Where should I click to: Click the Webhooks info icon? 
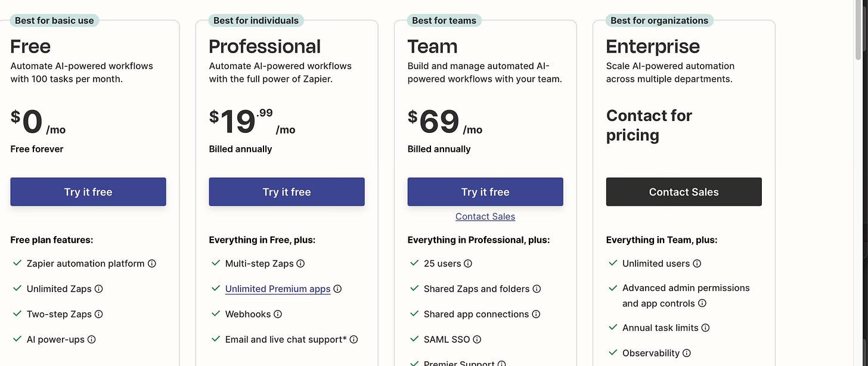click(x=278, y=314)
